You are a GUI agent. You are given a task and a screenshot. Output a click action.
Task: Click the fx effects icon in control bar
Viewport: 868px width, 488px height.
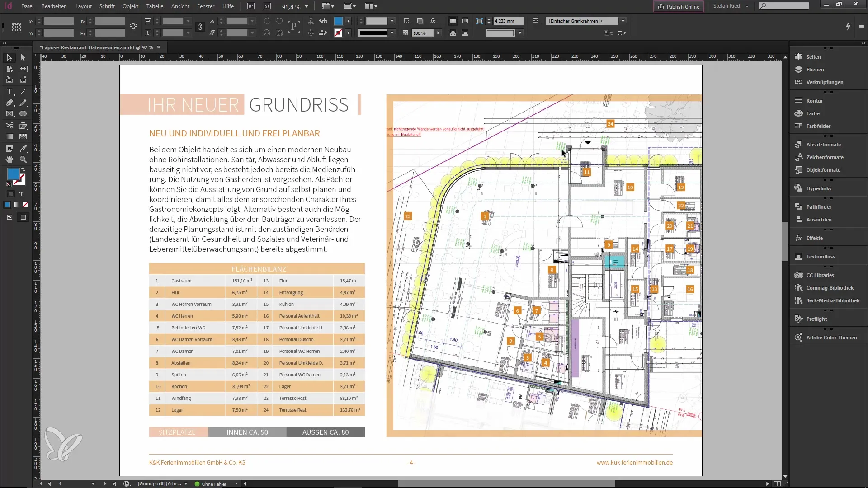(x=433, y=21)
